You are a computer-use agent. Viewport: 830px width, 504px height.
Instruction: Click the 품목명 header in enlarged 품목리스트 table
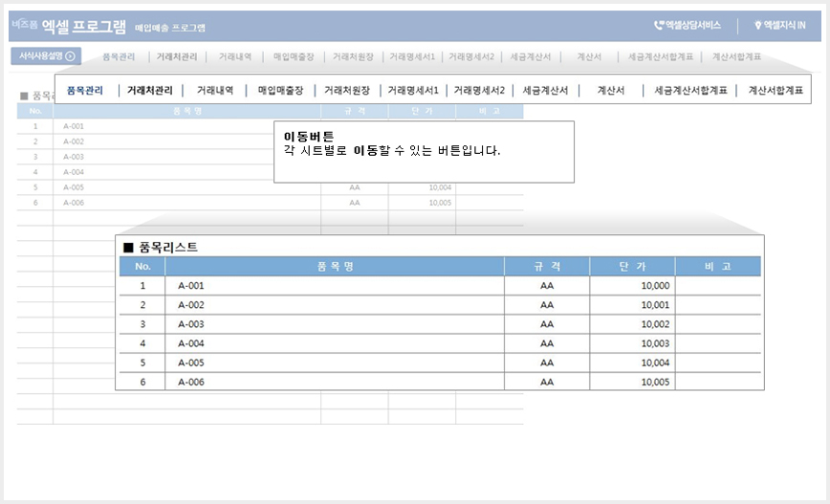[x=335, y=266]
